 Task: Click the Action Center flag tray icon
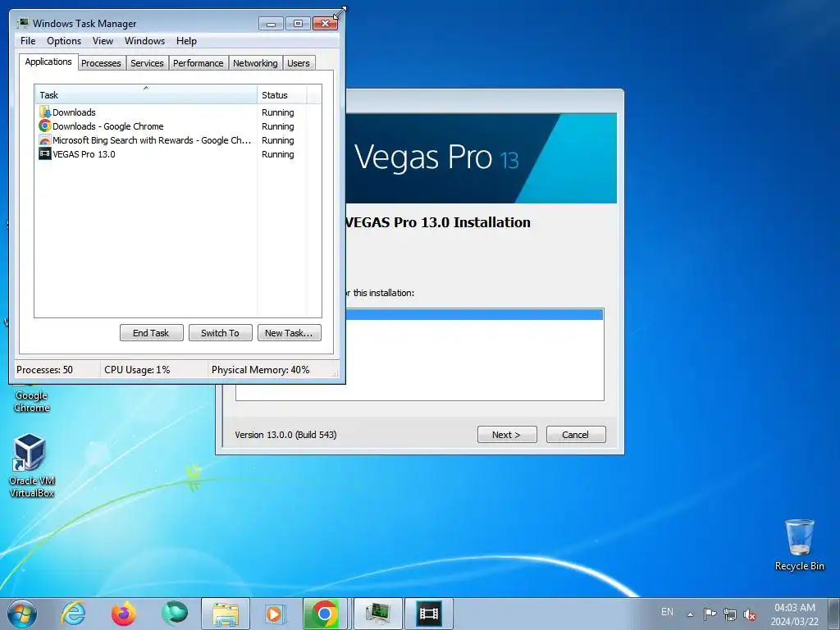click(710, 614)
